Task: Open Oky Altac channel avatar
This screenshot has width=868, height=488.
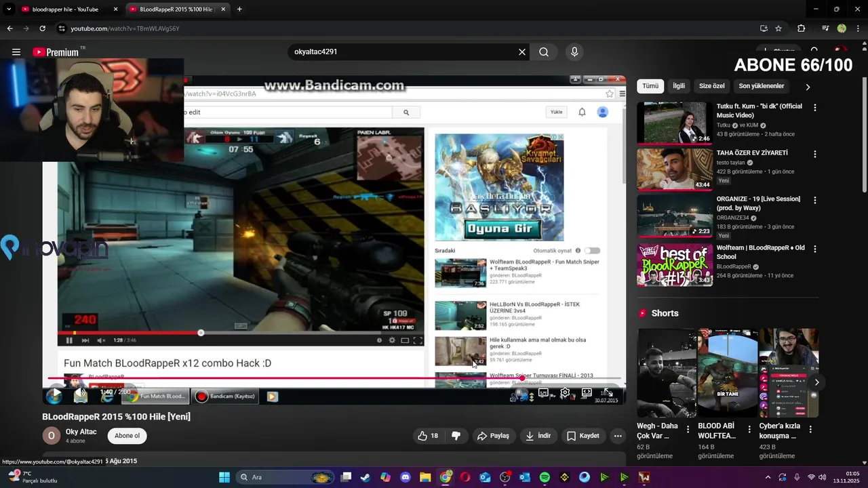Action: click(52, 436)
